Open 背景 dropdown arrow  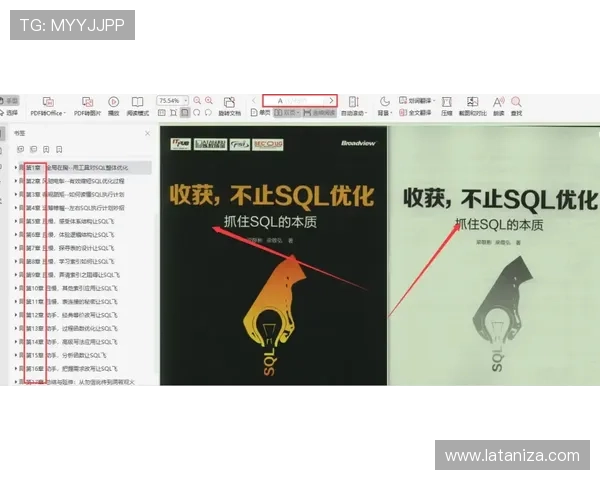coord(391,113)
